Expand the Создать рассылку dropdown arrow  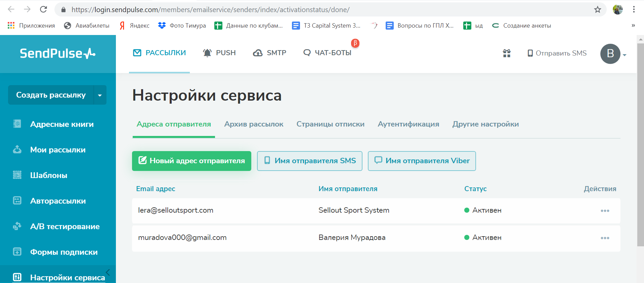coord(100,95)
